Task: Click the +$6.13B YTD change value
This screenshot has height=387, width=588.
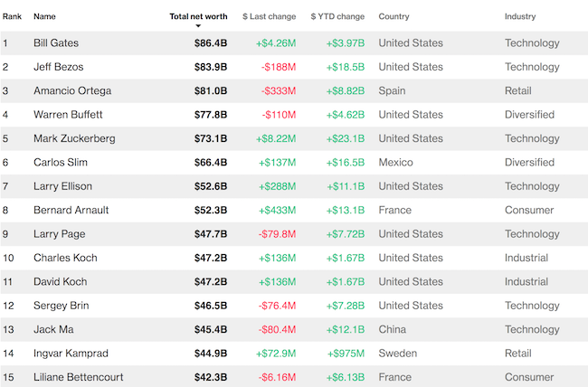Action: pos(346,377)
